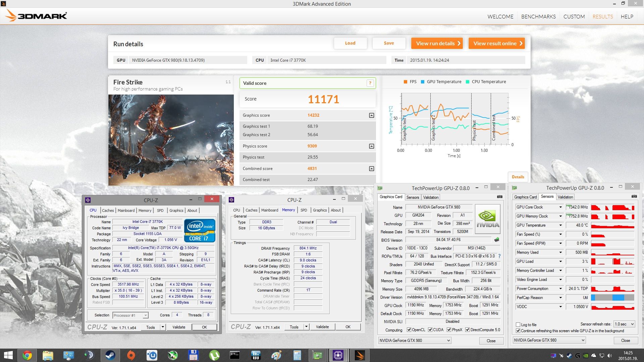644x362 pixels.
Task: Open the CUSTOM tab in 3DMark
Action: (x=574, y=16)
